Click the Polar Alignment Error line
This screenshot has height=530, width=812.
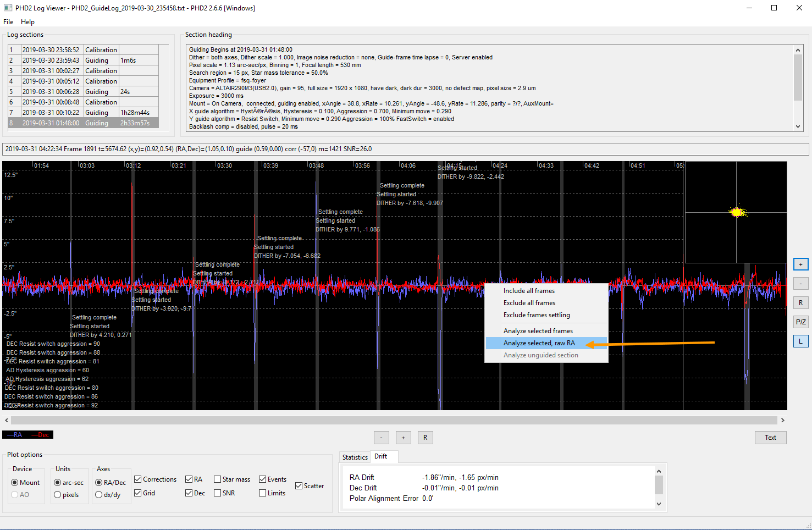coord(391,498)
